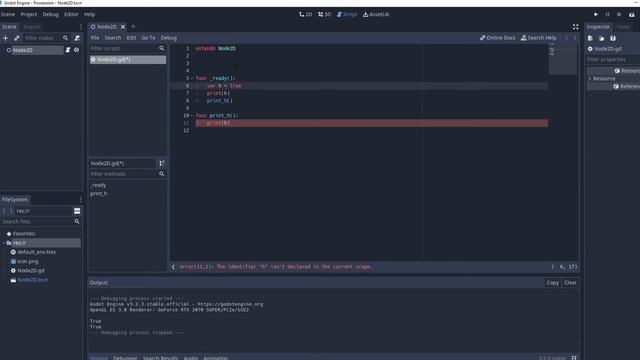Open script editor Search menu
Screen dimensions: 640x360
[x=113, y=38]
